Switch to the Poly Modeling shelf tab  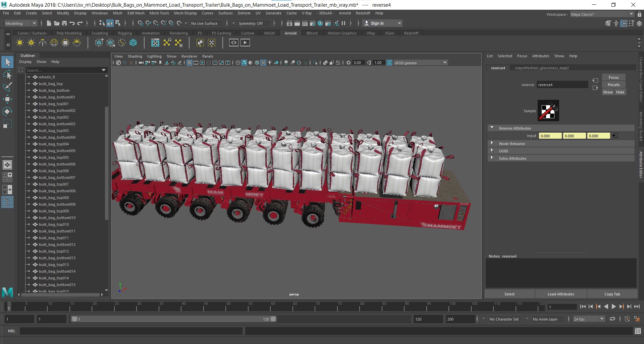pos(69,33)
